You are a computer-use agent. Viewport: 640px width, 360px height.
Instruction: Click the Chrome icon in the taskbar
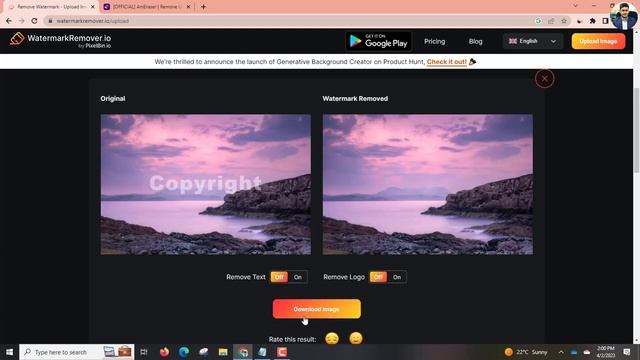[243, 352]
